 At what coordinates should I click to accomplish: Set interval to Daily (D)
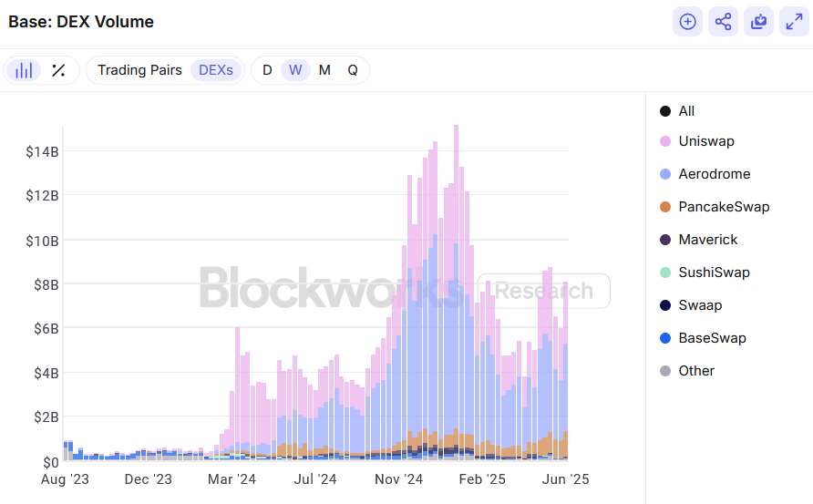[x=267, y=70]
